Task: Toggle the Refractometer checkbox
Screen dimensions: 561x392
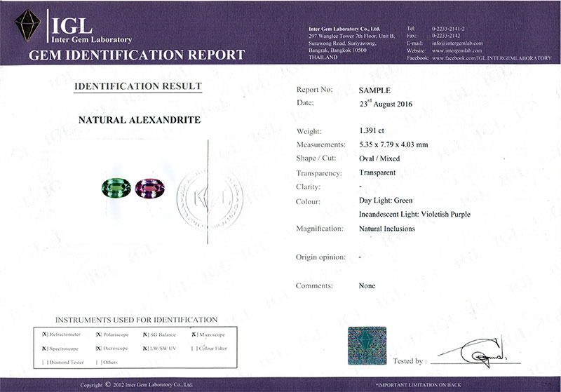Action: (x=45, y=334)
